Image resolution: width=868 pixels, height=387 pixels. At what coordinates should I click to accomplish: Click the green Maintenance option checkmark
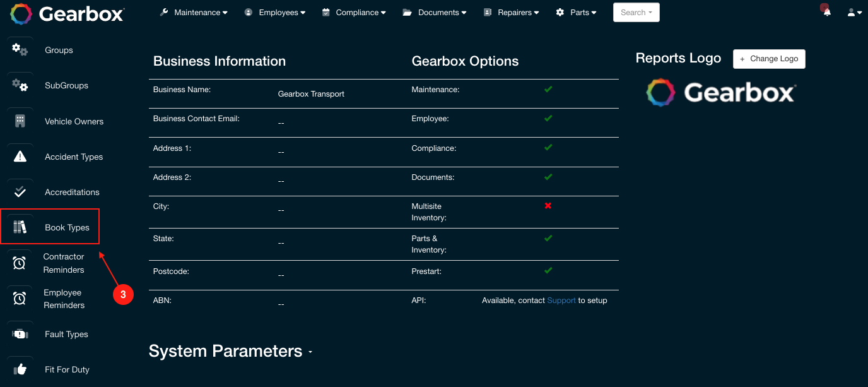click(548, 90)
